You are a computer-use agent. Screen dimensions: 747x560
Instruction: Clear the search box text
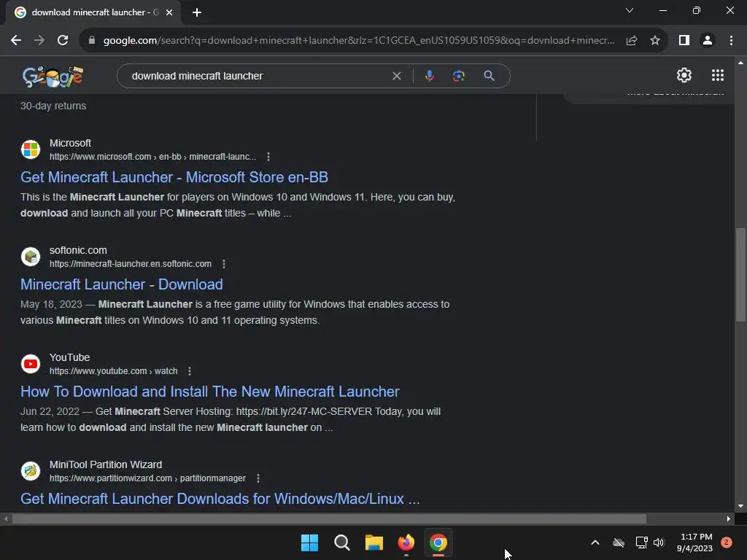396,76
